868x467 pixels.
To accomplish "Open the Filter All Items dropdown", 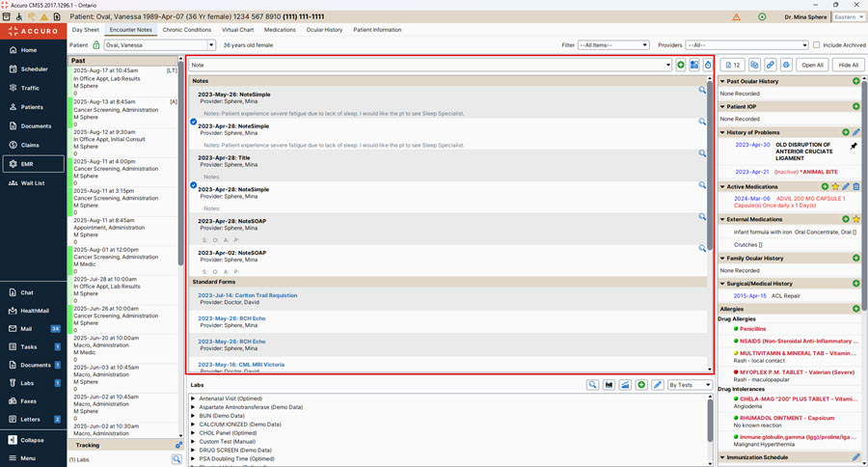I will pos(613,45).
